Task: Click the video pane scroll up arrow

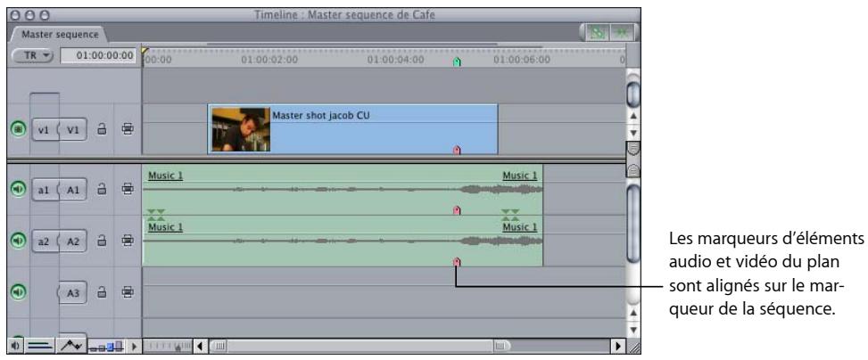Action: coord(633,117)
